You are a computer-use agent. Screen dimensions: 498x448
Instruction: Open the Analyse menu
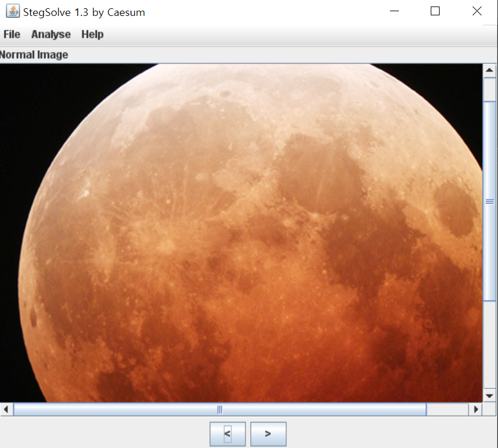pos(51,34)
